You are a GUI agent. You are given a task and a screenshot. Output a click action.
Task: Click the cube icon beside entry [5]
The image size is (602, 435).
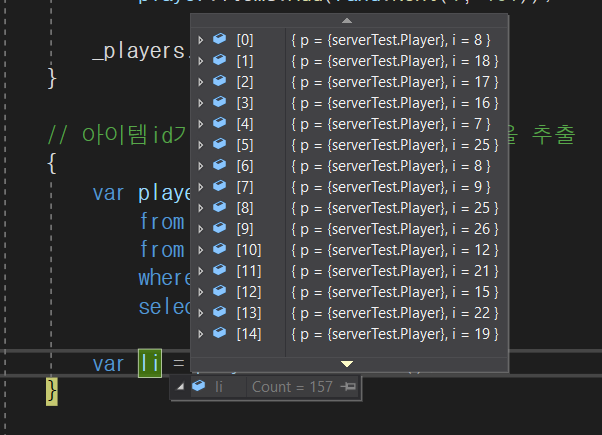pyautogui.click(x=219, y=145)
